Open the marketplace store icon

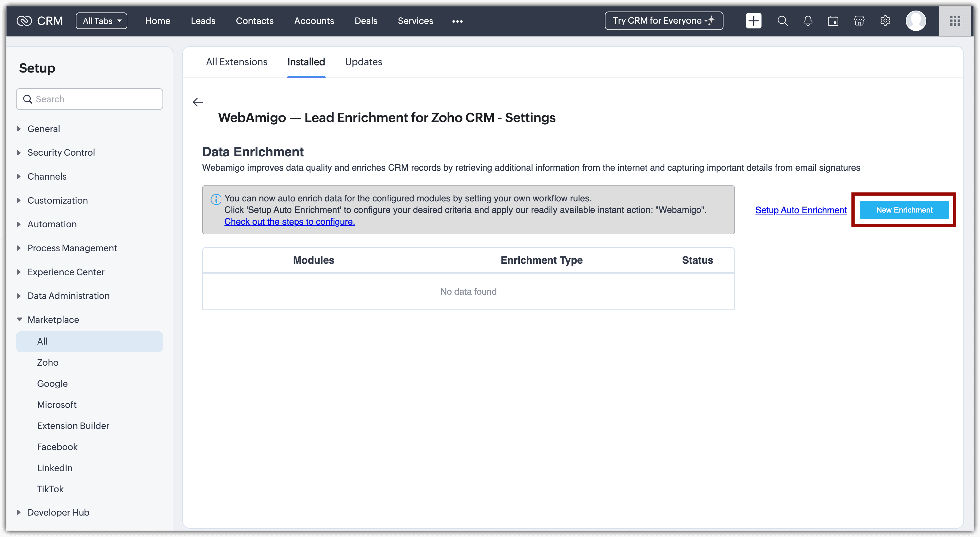pos(859,21)
